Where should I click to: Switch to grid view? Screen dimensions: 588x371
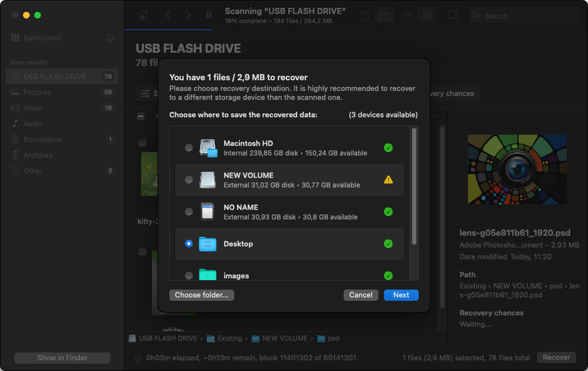click(427, 15)
